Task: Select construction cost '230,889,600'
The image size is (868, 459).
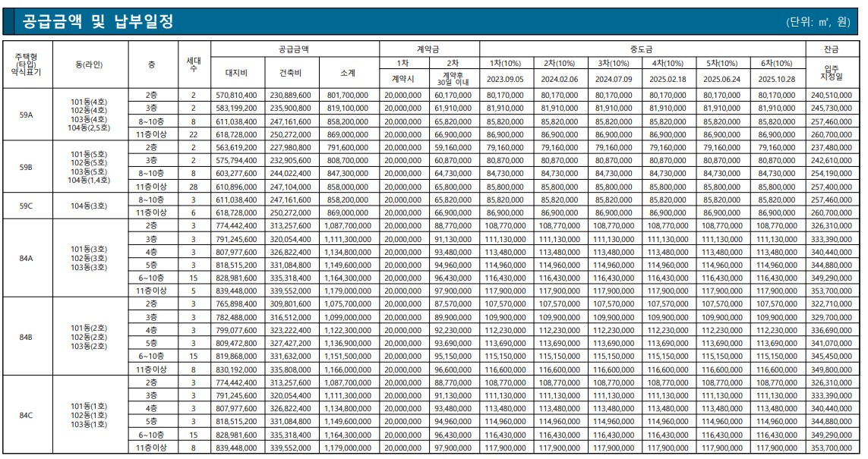Action: (x=291, y=95)
